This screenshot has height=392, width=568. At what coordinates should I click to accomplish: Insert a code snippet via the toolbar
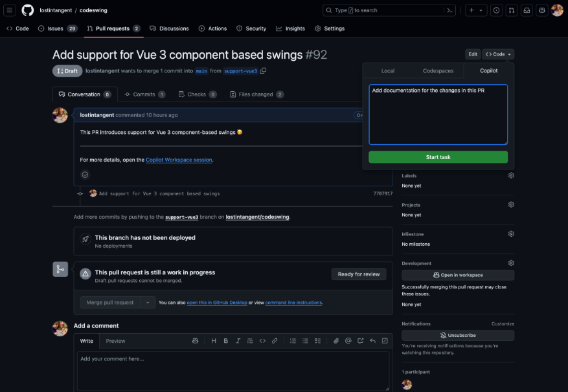coord(262,341)
